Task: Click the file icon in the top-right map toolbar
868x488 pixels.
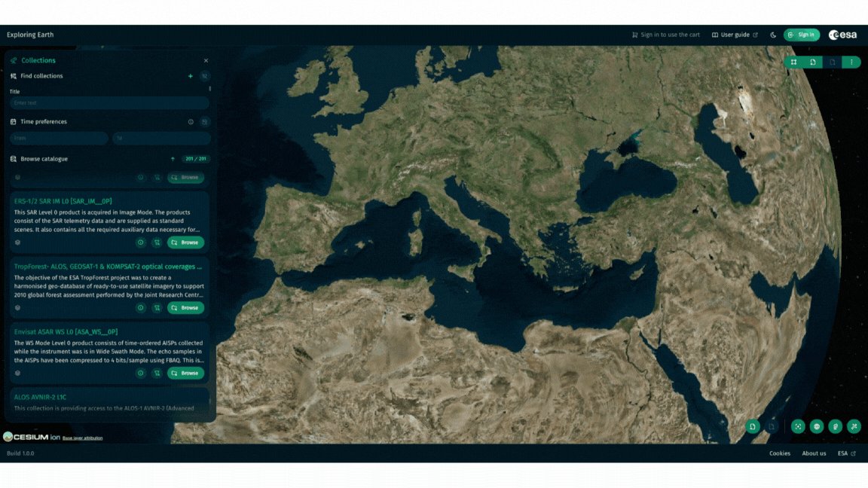Action: click(813, 62)
